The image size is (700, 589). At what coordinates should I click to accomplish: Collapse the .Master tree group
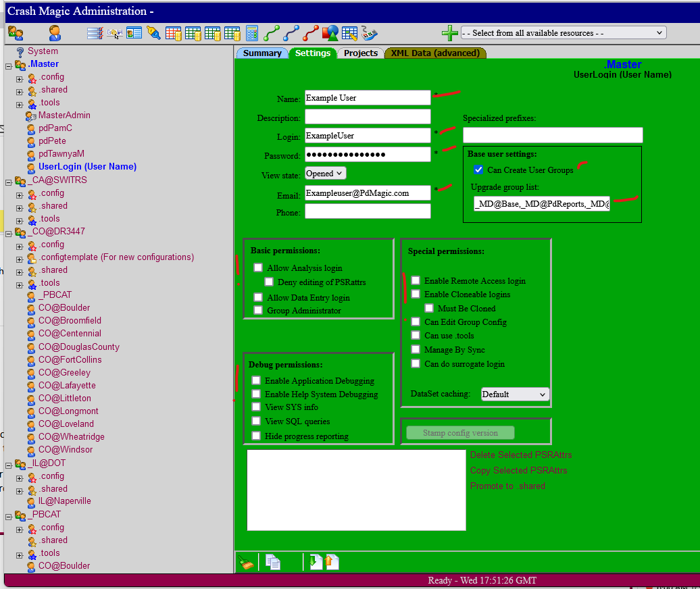(9, 66)
